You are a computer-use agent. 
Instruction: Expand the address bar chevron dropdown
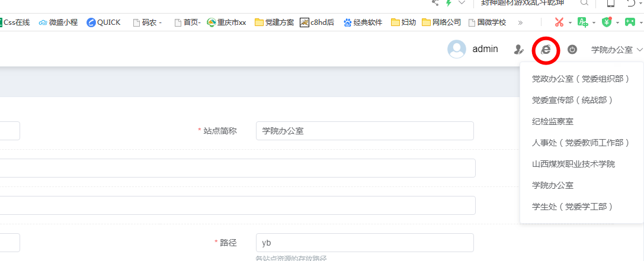pos(462,3)
